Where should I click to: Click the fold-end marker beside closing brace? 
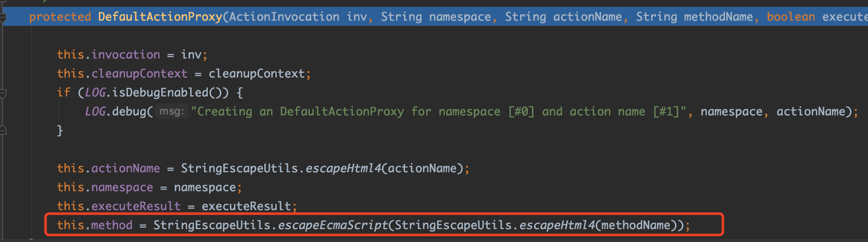(x=3, y=130)
